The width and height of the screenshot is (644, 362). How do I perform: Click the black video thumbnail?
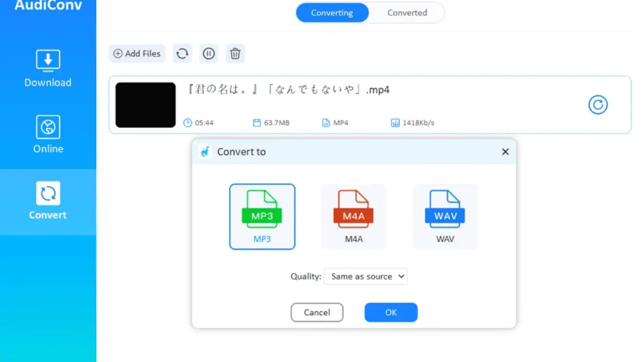[x=145, y=105]
